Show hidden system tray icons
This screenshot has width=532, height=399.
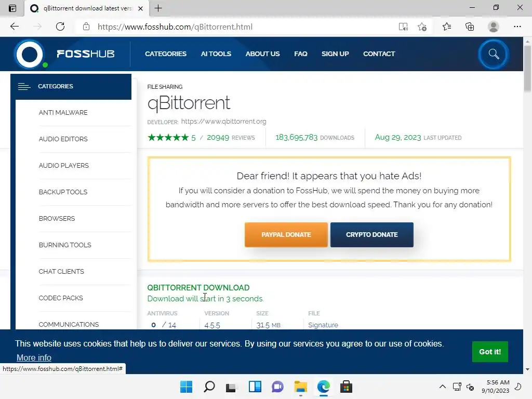pyautogui.click(x=443, y=387)
